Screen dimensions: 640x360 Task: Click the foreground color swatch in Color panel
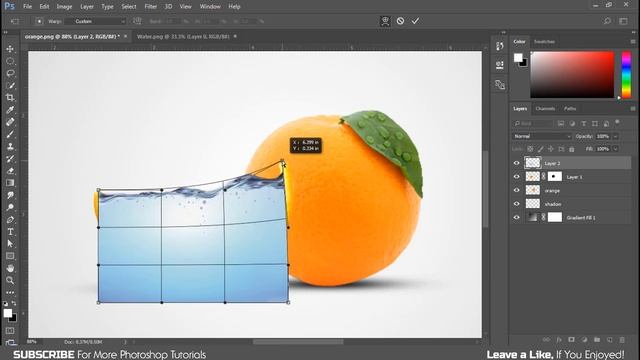point(518,58)
